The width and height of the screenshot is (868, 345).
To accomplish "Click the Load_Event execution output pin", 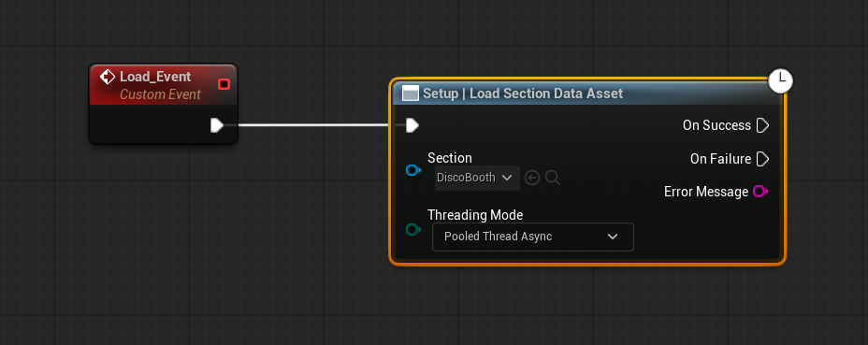I will coord(216,125).
